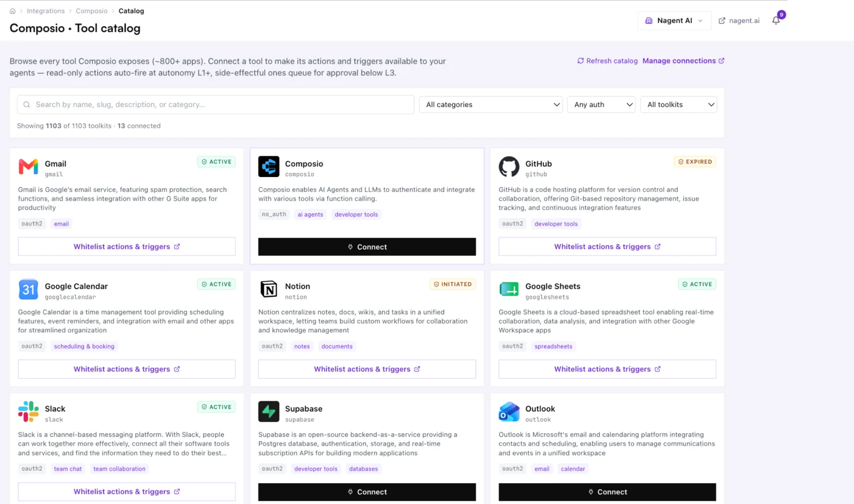Click the googlecalendar slug text
The image size is (854, 504).
pyautogui.click(x=70, y=297)
